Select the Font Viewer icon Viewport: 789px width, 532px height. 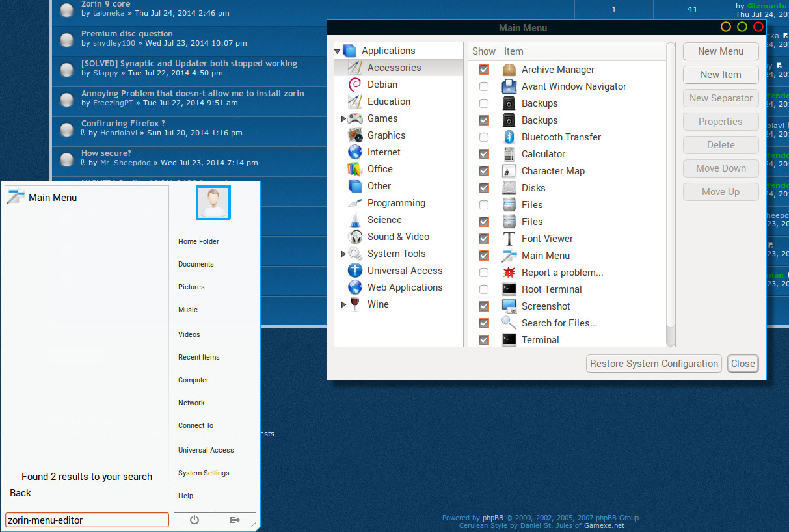click(x=509, y=239)
